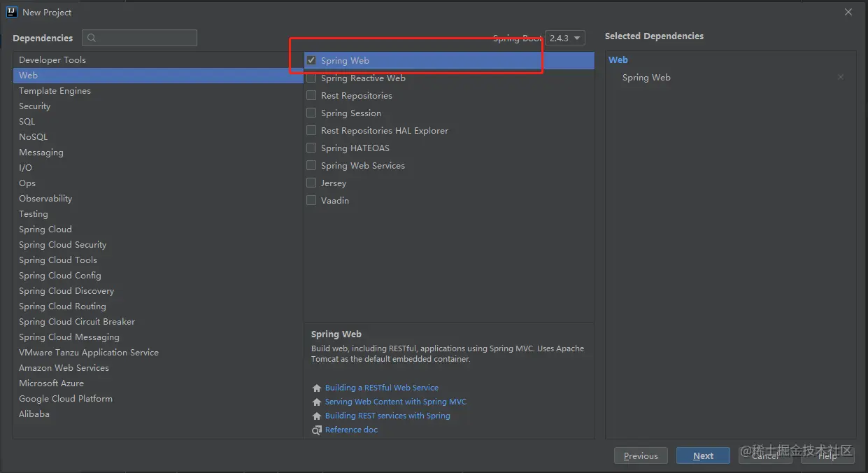Click the house icon beside Building REST services
This screenshot has width=868, height=473.
[x=317, y=416]
